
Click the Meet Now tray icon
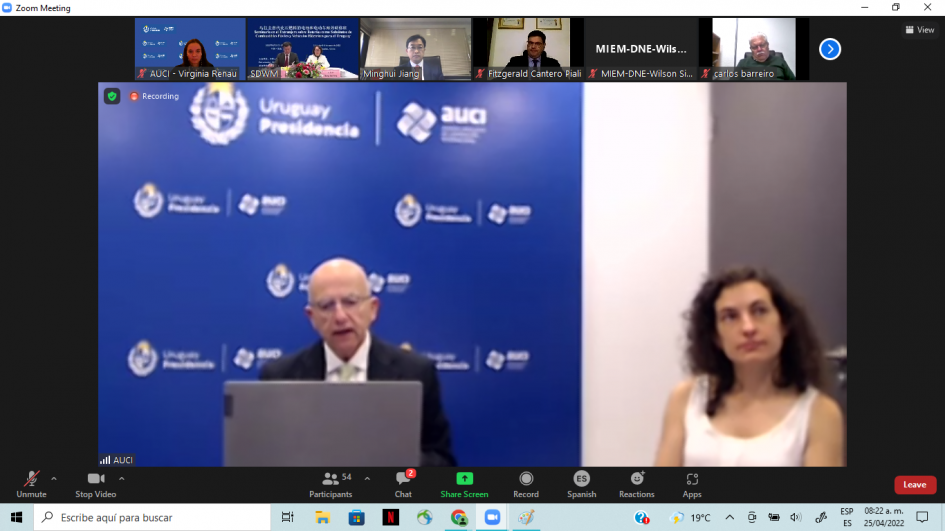coord(752,517)
